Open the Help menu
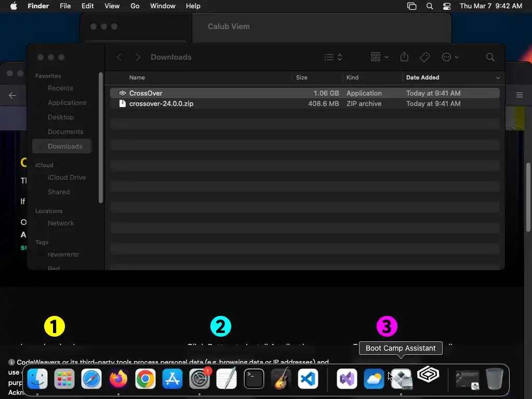Screen dimensions: 532x399 pos(193,6)
